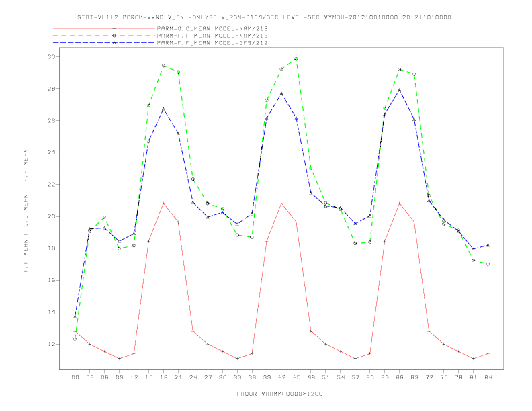Click y-axis tick label 14
This screenshot has height=411, width=532.
pyautogui.click(x=51, y=312)
